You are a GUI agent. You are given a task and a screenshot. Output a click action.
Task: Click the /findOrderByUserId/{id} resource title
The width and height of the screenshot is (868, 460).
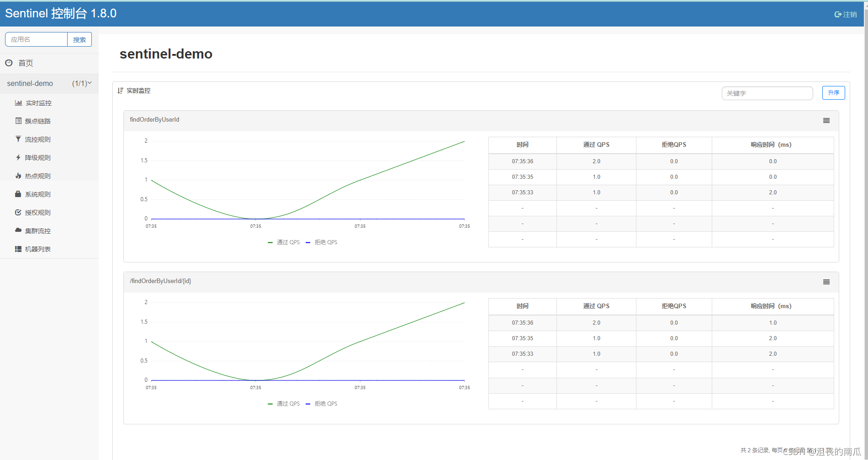click(160, 281)
